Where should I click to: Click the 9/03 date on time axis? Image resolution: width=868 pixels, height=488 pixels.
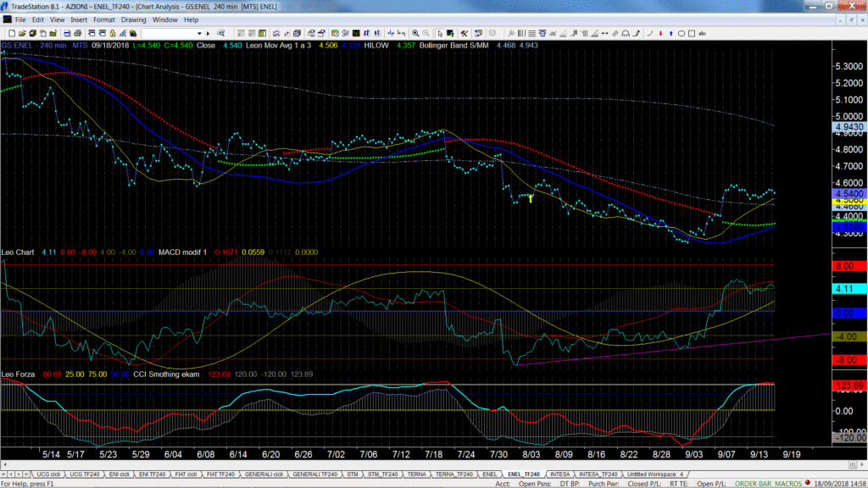point(693,454)
